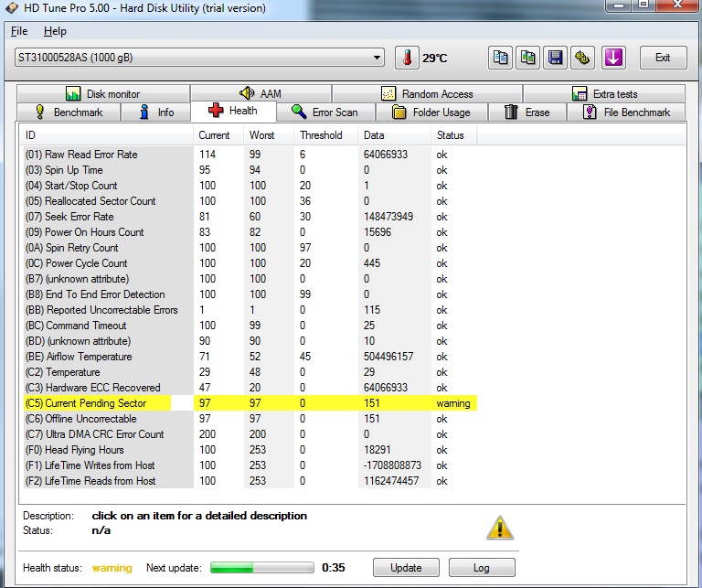Select the (07) Seek Error Rate row

click(249, 217)
